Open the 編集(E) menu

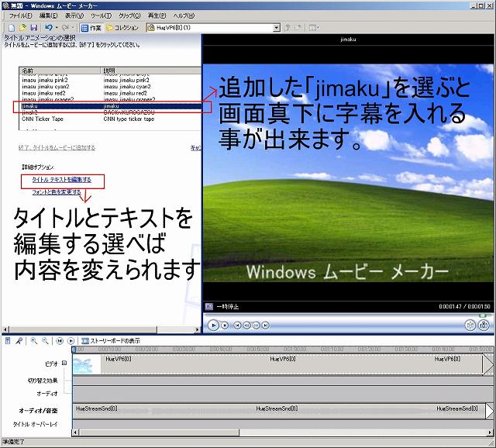pos(49,16)
